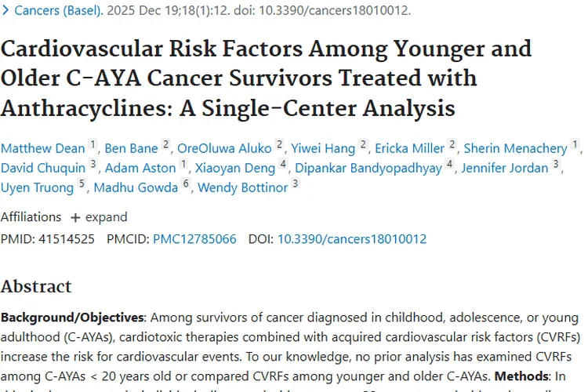Click author Ericka Miller
The image size is (588, 392).
click(x=410, y=148)
